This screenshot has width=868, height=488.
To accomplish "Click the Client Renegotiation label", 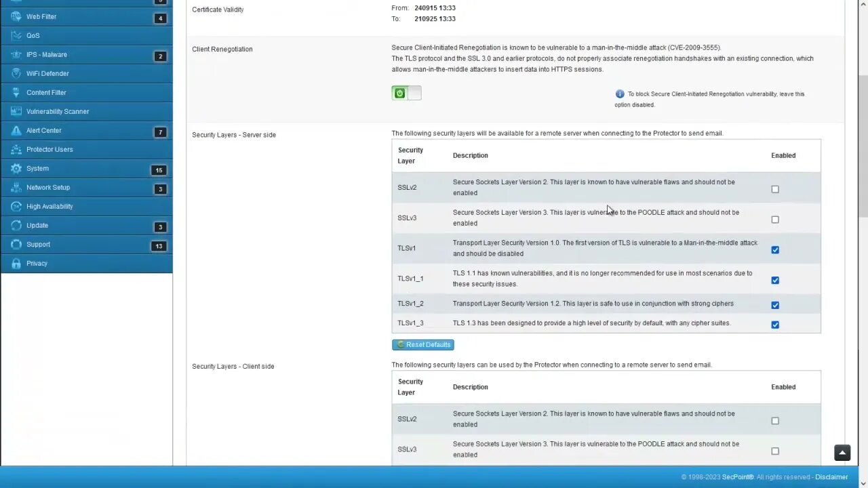I will pos(222,49).
